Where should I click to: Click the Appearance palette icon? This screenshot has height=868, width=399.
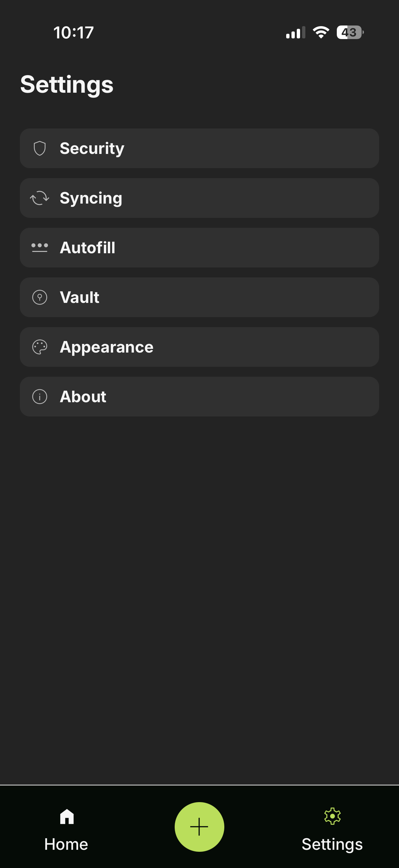(x=40, y=347)
